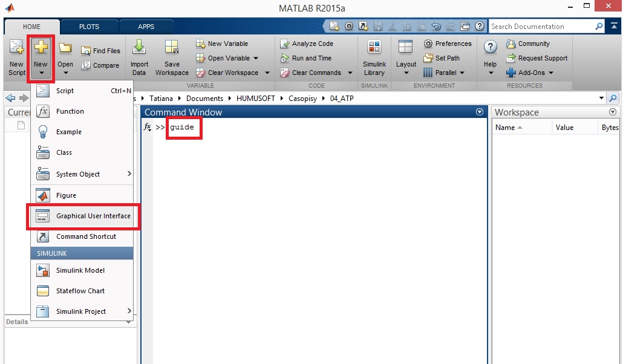
Task: Click the Save icon in quick access toolbar
Action: pyautogui.click(x=378, y=27)
